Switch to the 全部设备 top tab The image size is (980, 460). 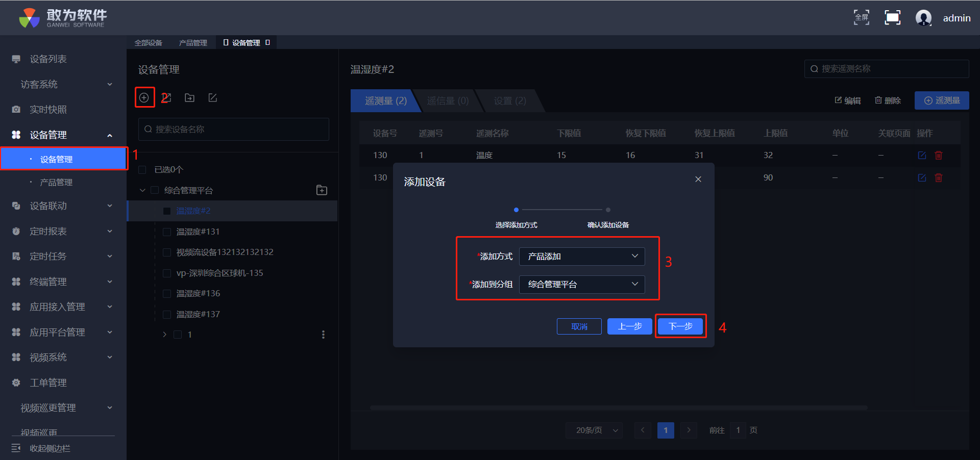(149, 43)
